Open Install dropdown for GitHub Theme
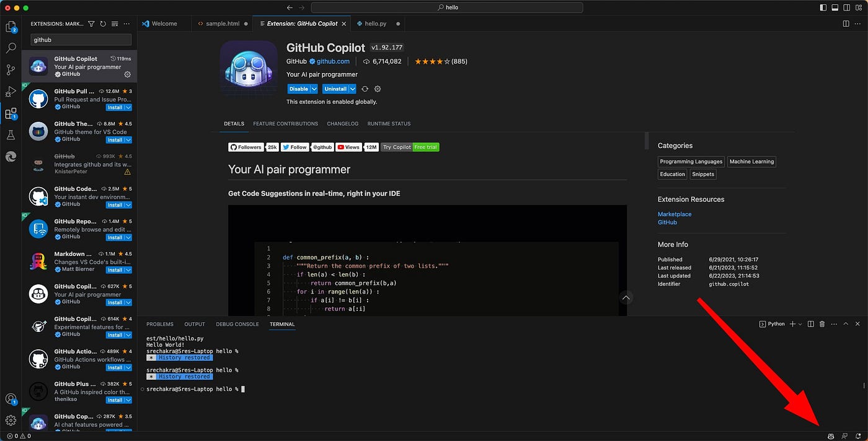 [x=128, y=140]
